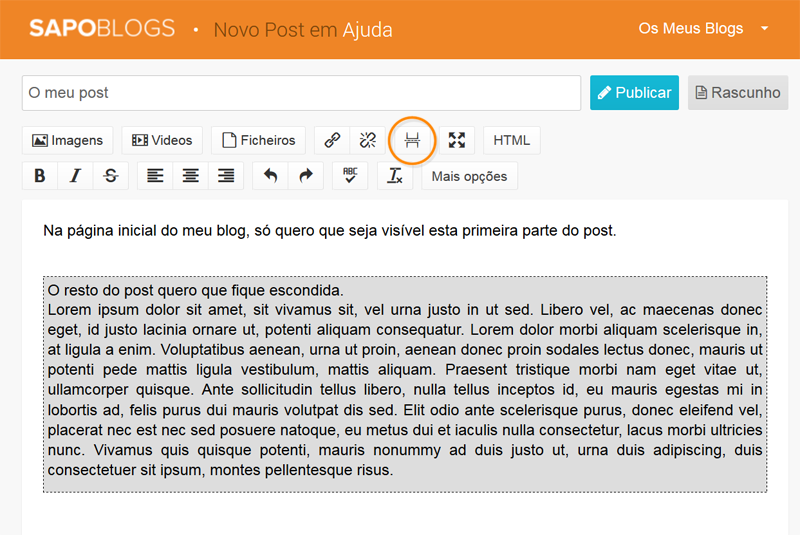Open the Imagens insert menu
800x535 pixels.
[x=68, y=141]
